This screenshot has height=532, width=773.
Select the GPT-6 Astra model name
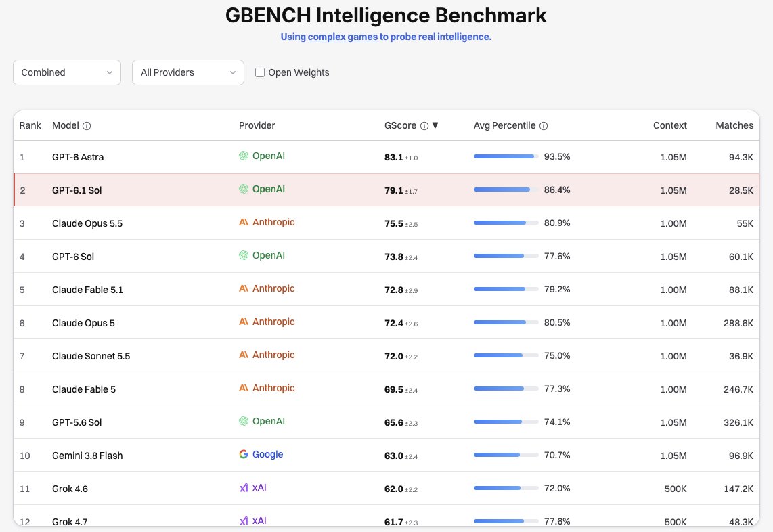click(78, 157)
